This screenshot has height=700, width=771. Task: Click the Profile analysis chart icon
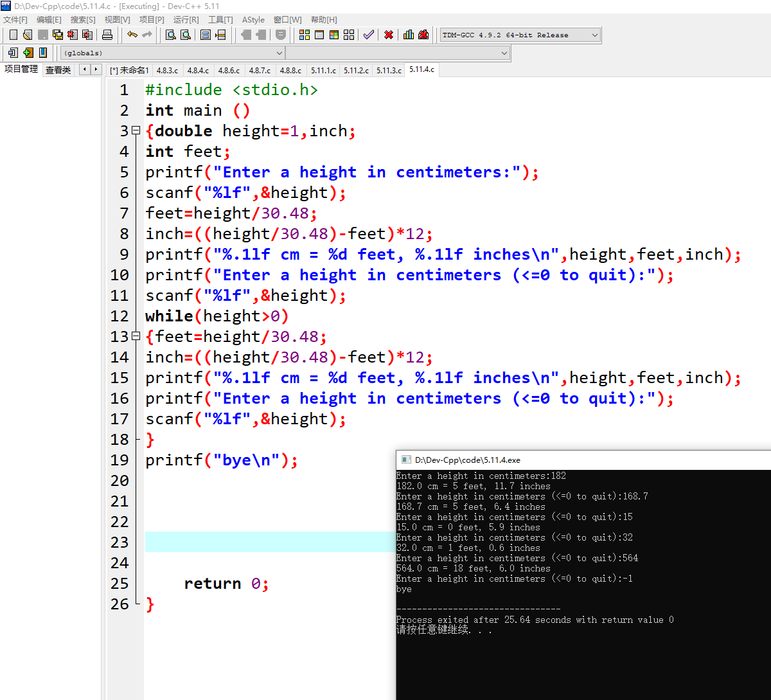pyautogui.click(x=408, y=35)
